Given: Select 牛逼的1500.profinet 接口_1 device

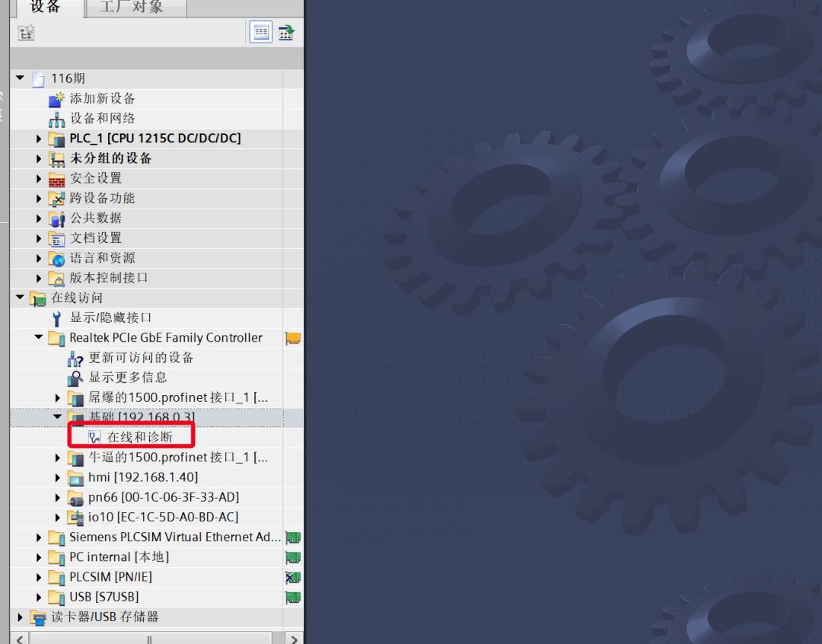Looking at the screenshot, I should (x=178, y=457).
